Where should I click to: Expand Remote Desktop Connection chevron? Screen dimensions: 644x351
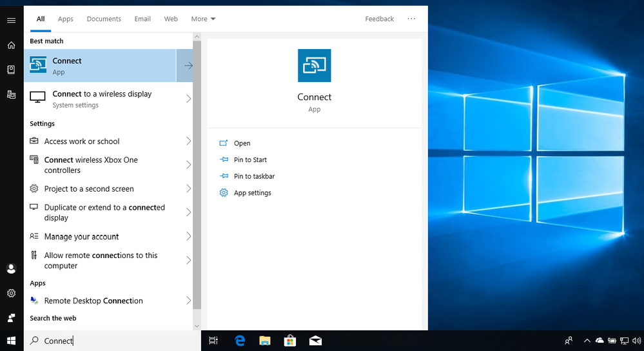[x=188, y=301]
